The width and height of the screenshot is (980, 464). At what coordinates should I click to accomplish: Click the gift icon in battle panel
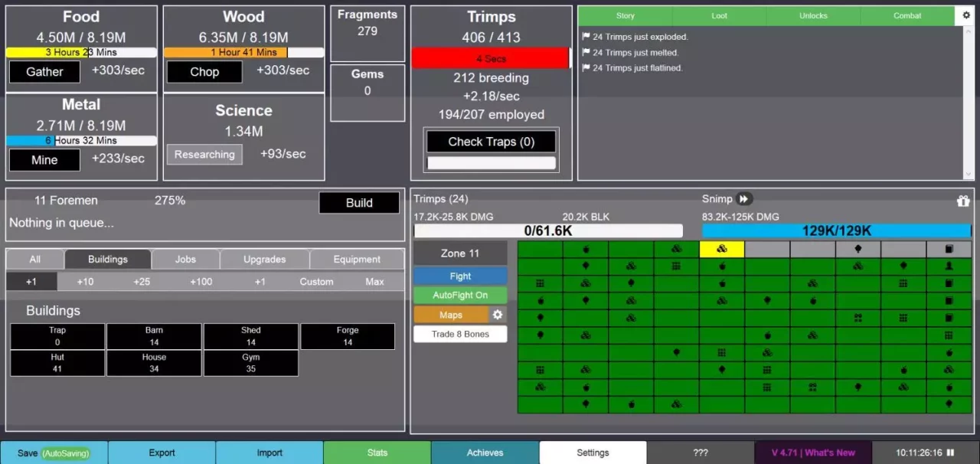(x=963, y=201)
